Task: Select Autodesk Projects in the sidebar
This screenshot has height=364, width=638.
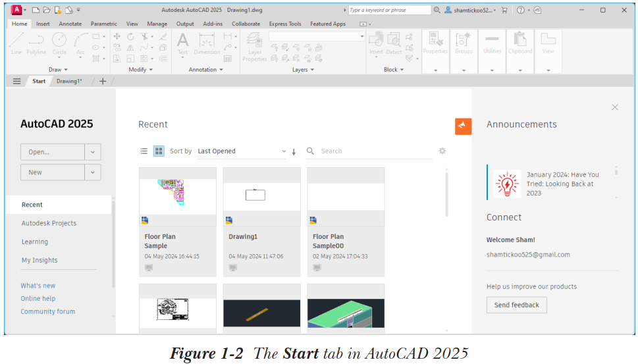Action: click(x=49, y=223)
